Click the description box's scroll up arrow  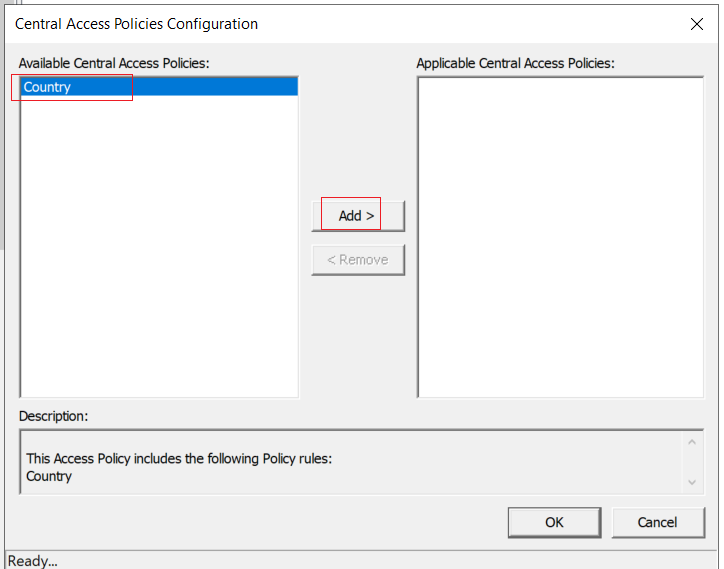[692, 442]
